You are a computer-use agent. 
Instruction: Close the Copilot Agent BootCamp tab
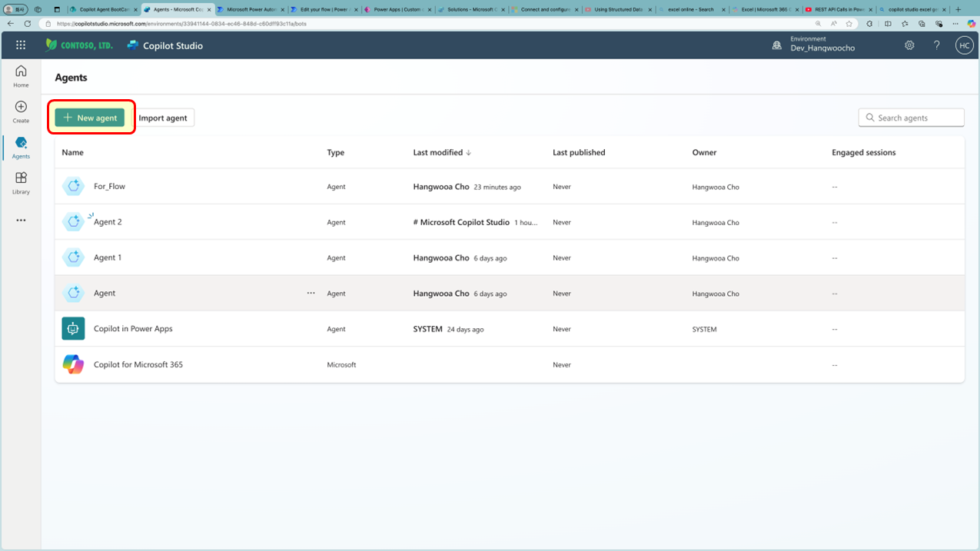tap(135, 9)
